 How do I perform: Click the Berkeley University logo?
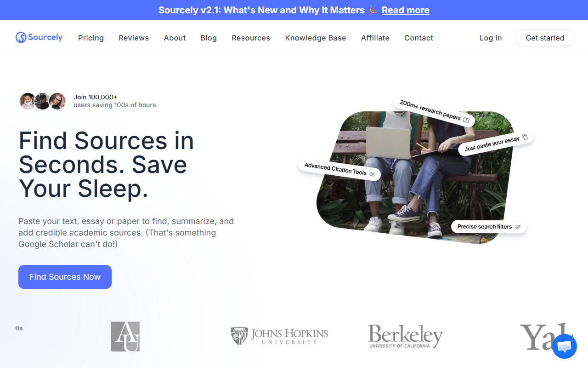(x=405, y=336)
